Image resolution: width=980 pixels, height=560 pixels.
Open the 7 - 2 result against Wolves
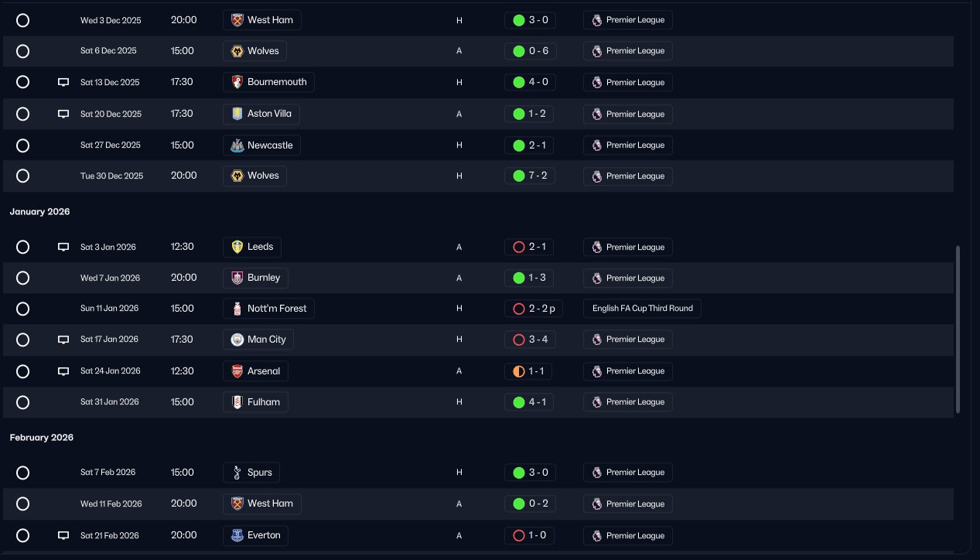tap(530, 176)
